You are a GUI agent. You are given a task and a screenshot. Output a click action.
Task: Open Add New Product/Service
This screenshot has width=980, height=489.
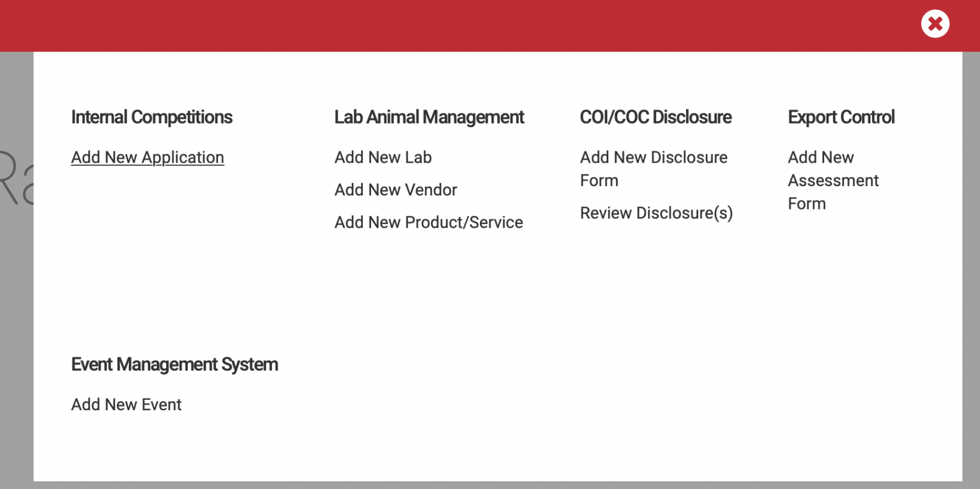(429, 222)
